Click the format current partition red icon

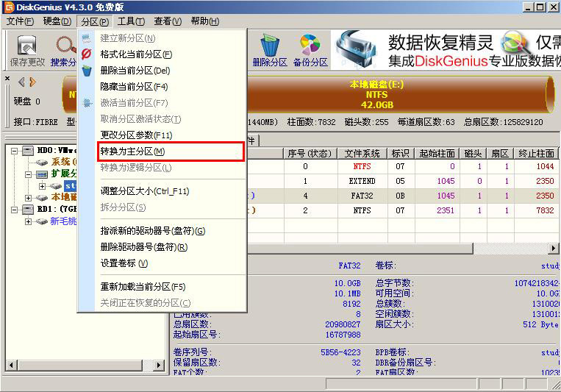click(x=87, y=54)
